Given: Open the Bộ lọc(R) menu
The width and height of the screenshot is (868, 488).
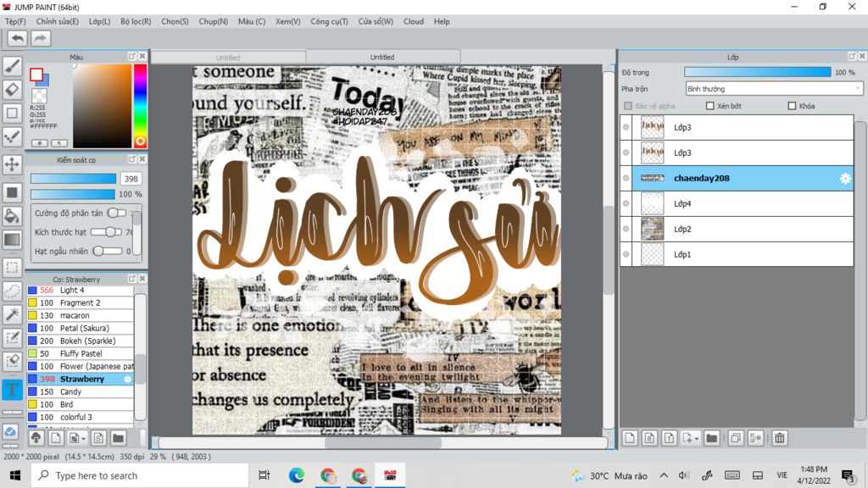Looking at the screenshot, I should click(x=136, y=21).
